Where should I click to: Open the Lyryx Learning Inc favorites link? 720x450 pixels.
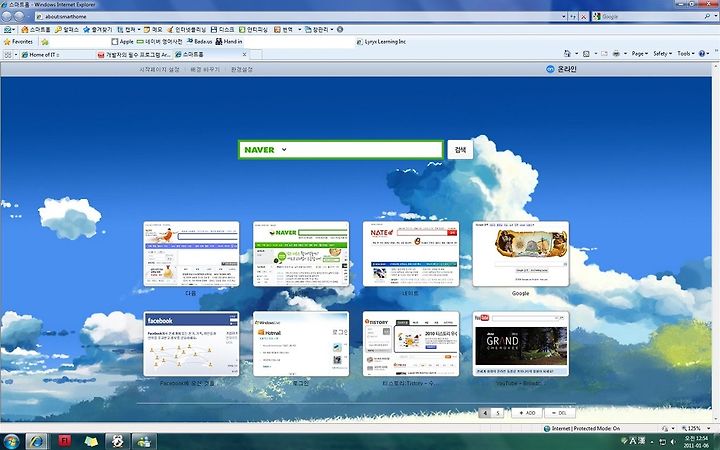pyautogui.click(x=381, y=41)
